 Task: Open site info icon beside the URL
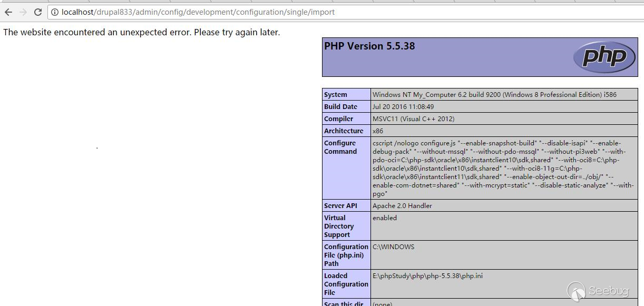tap(55, 12)
